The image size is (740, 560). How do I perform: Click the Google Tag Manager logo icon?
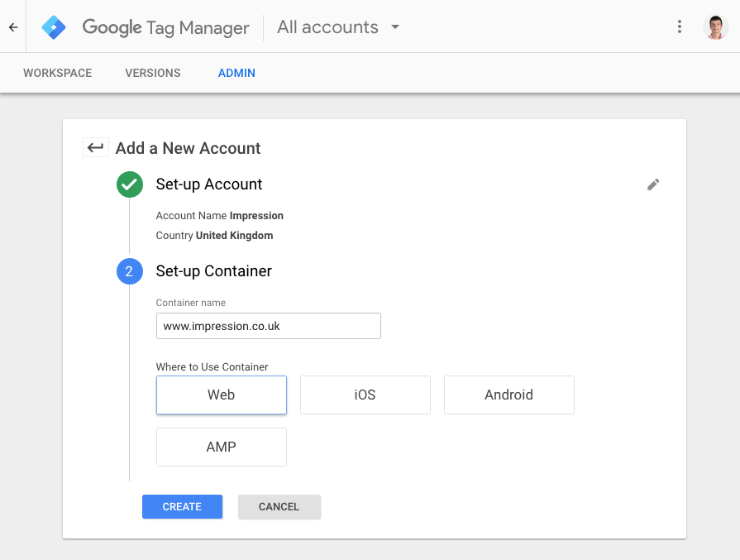coord(53,27)
